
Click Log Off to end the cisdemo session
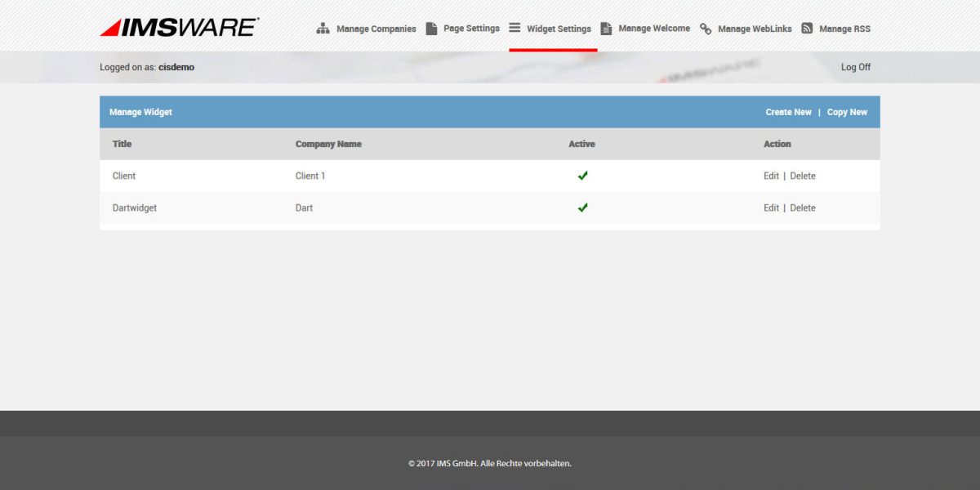pyautogui.click(x=855, y=67)
